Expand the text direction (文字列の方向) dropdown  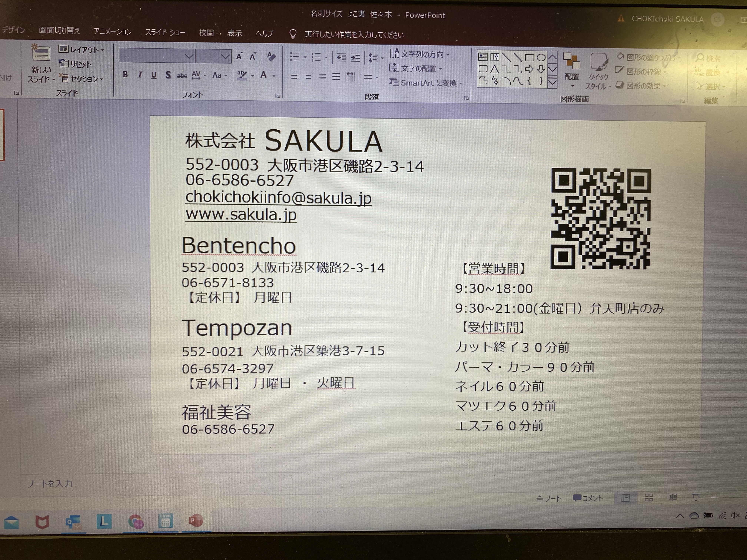[448, 55]
